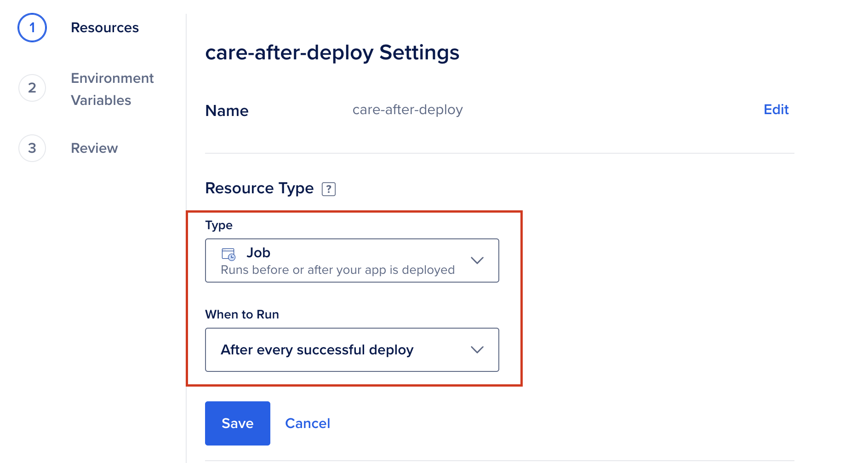Viewport: 868px width, 463px height.
Task: Click the Job calendar icon in Type field
Action: [x=228, y=254]
